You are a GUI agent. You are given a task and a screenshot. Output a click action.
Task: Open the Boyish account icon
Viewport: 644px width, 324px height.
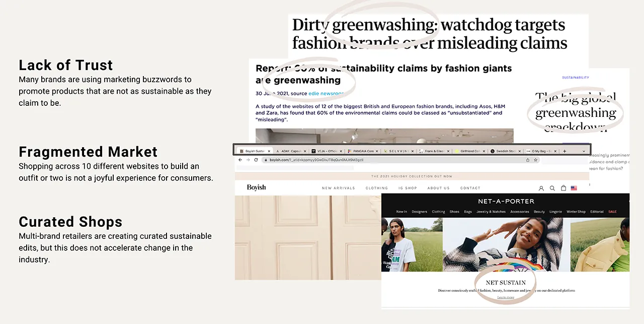(x=541, y=188)
